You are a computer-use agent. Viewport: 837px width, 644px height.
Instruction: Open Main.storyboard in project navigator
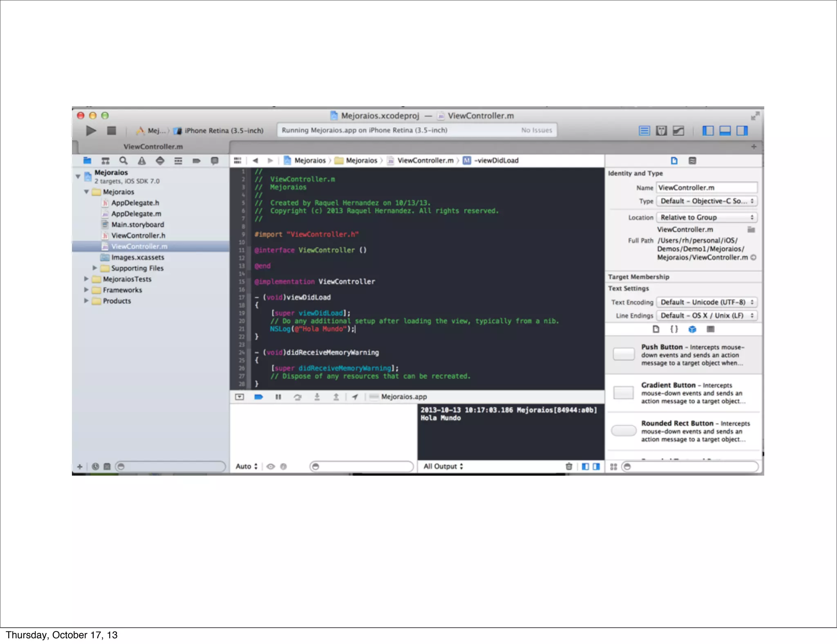point(137,224)
